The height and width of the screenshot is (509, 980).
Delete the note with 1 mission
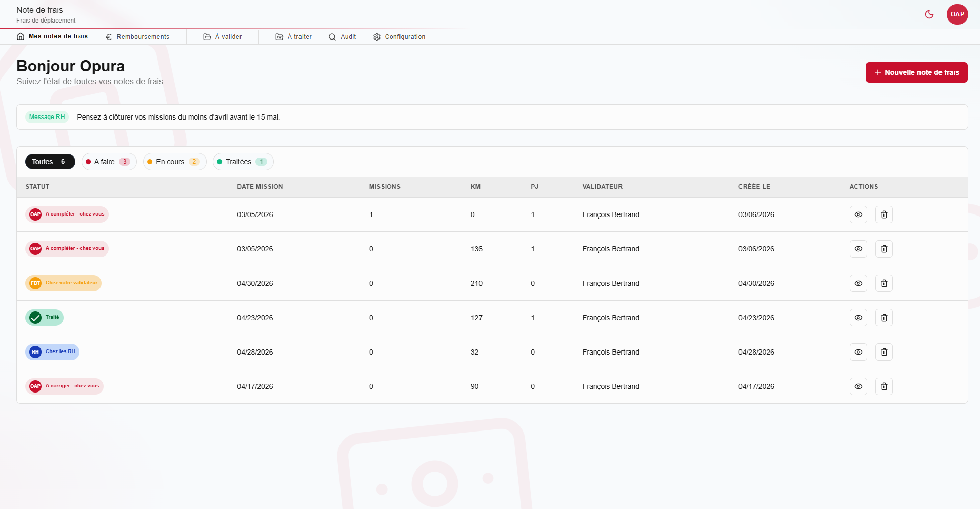pyautogui.click(x=884, y=214)
